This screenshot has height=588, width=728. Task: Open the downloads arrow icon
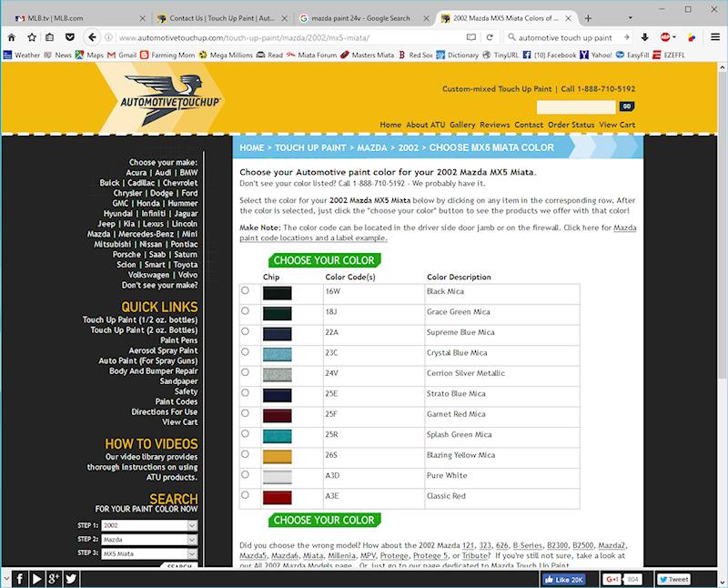click(x=645, y=37)
